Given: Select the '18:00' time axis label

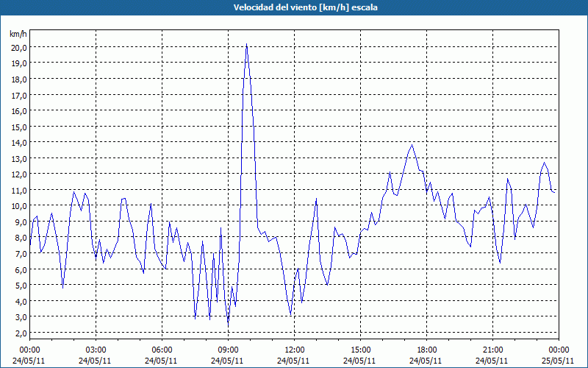Looking at the screenshot, I should coord(426,350).
